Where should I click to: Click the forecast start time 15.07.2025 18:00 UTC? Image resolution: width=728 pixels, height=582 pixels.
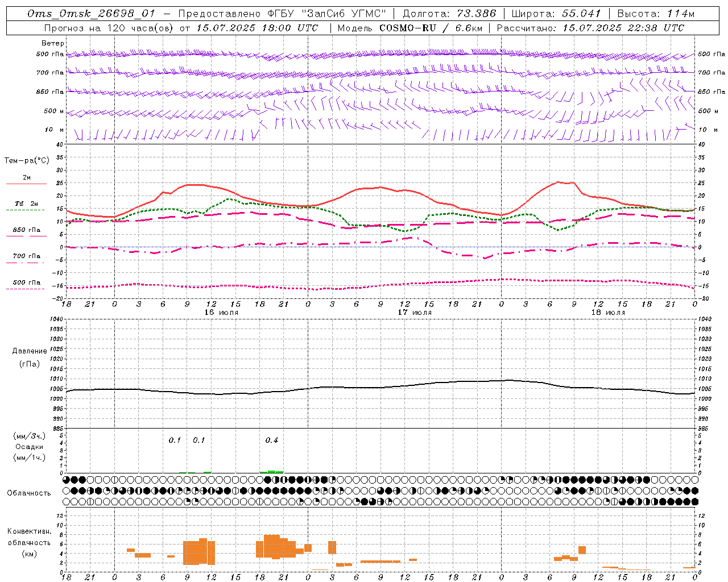click(257, 28)
